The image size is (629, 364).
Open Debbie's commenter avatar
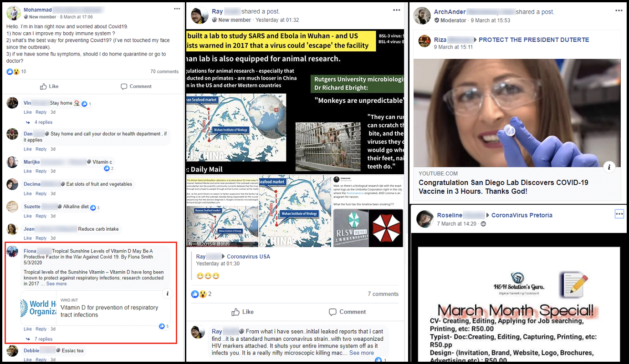(x=12, y=351)
